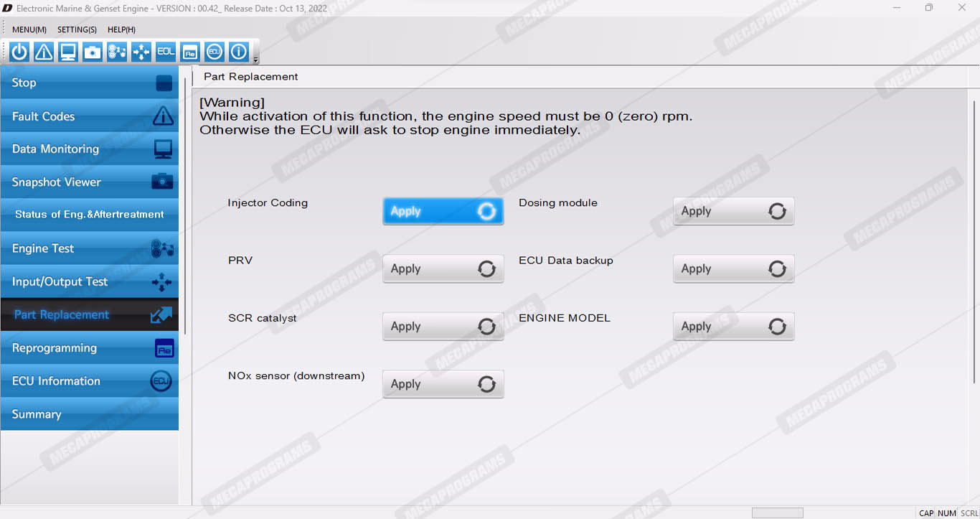Go to Reprogramming in the sidebar
980x519 pixels.
[90, 347]
